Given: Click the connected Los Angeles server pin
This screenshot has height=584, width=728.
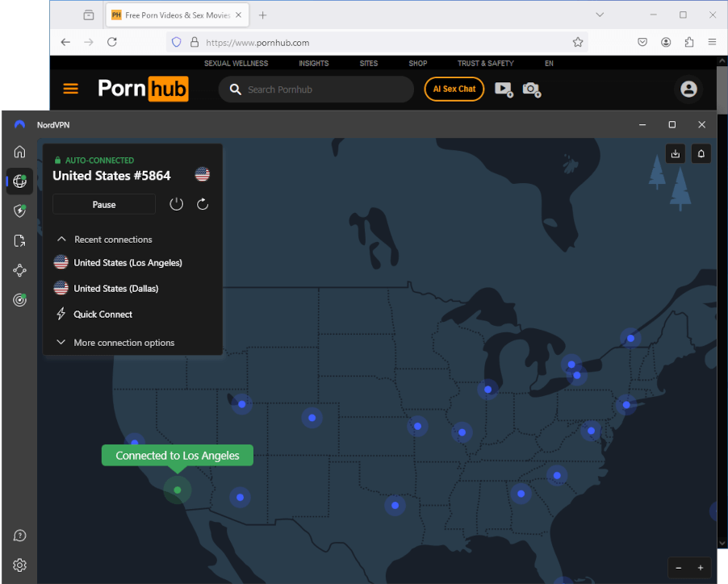Looking at the screenshot, I should (x=178, y=490).
